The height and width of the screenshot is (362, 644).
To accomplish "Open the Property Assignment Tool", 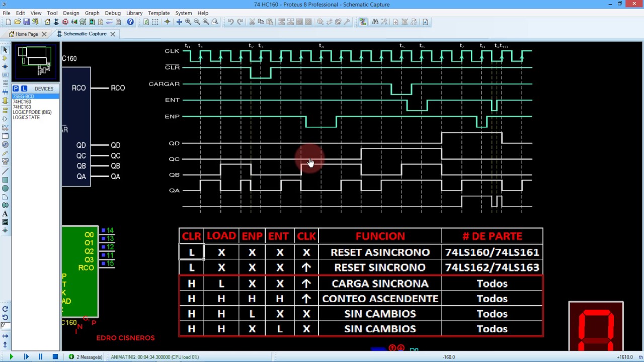I will [384, 22].
